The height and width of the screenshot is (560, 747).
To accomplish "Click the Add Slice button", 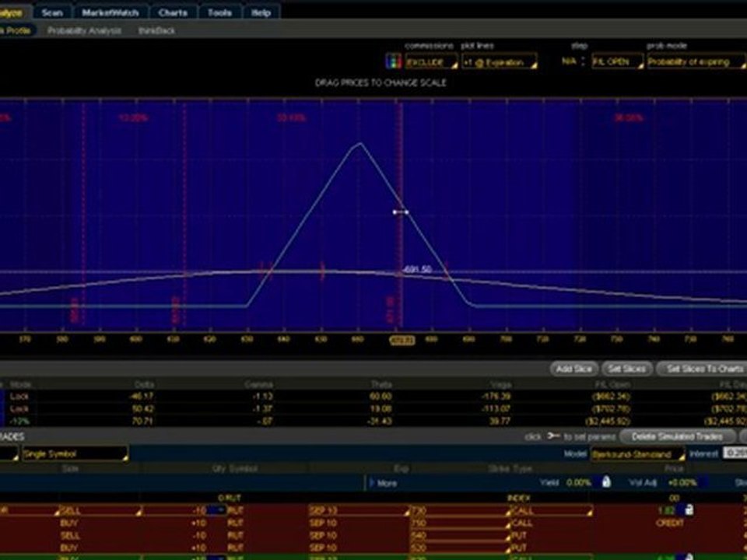I will coord(574,369).
